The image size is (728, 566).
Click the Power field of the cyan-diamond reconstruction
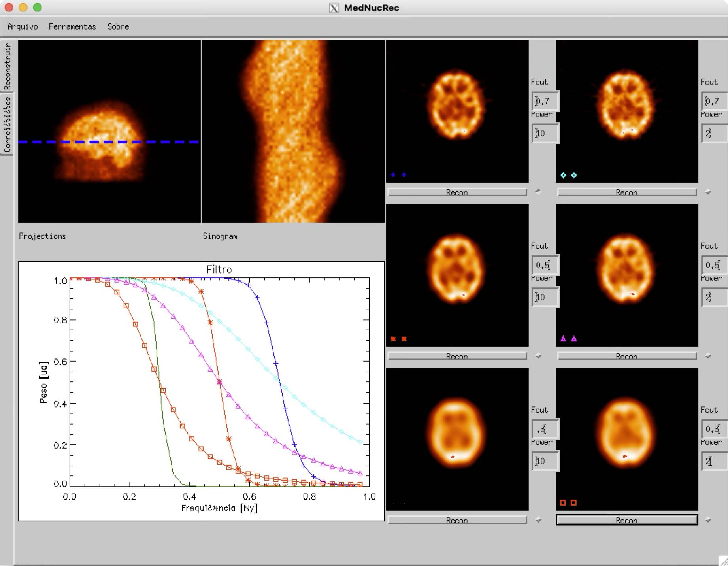coord(713,133)
